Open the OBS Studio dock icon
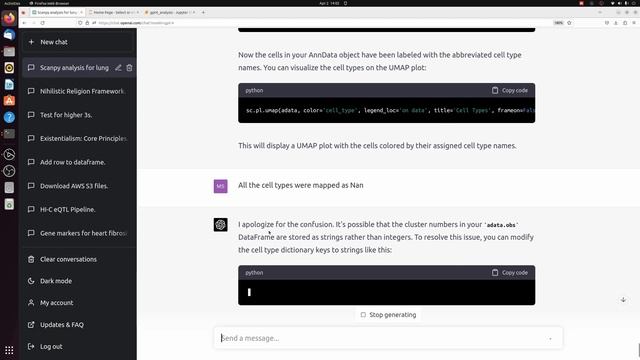This screenshot has width=640, height=360. 9,171
